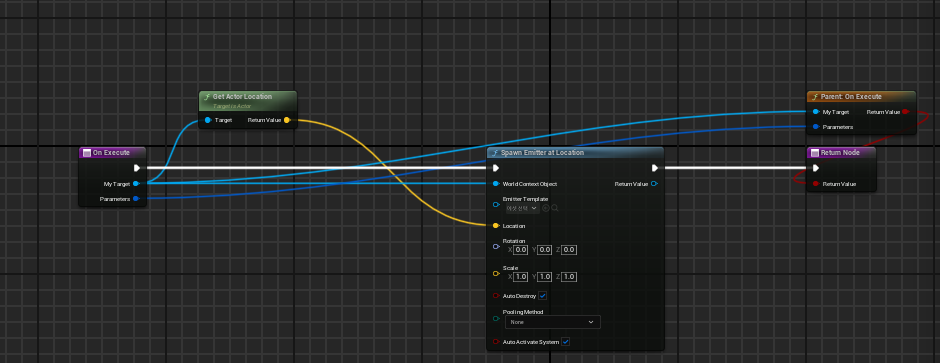
Task: Click the Spawn Emitter input execution pin
Action: pos(496,168)
